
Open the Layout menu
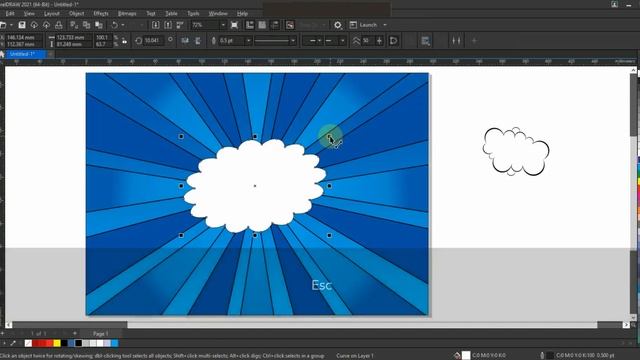(51, 13)
